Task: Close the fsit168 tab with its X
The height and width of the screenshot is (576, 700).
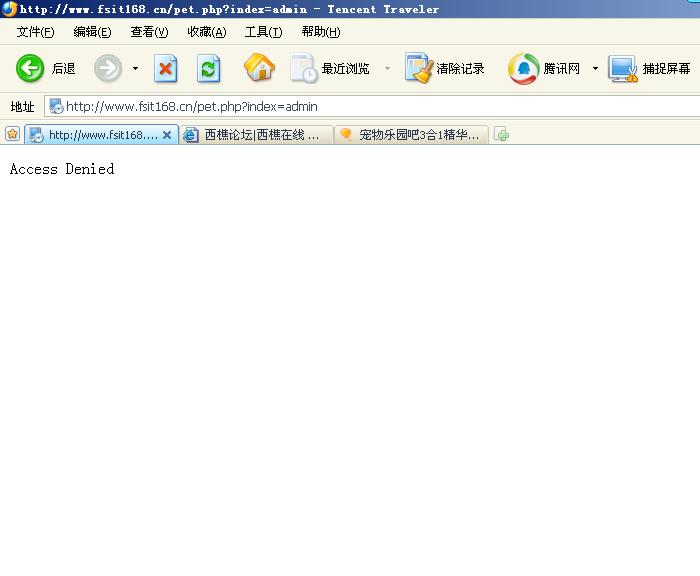Action: pyautogui.click(x=167, y=135)
